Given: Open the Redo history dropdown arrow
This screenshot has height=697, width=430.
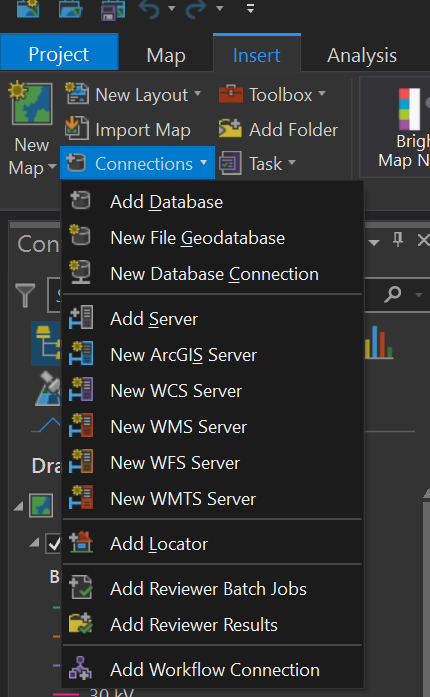Looking at the screenshot, I should (219, 8).
